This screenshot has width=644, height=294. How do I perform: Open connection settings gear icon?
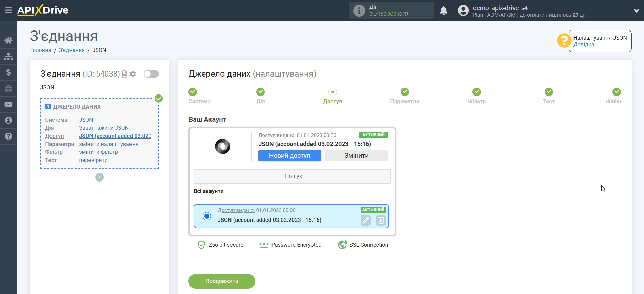pyautogui.click(x=133, y=74)
